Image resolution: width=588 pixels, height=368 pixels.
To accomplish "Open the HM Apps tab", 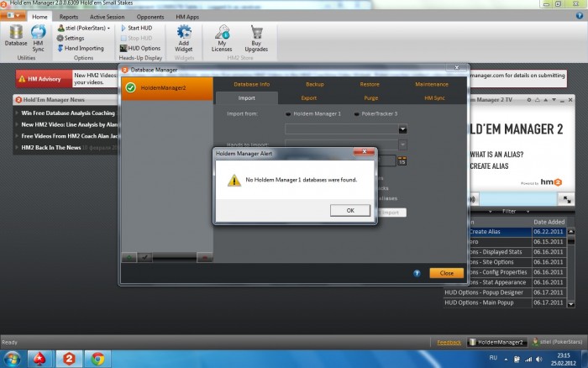I will coord(187,17).
